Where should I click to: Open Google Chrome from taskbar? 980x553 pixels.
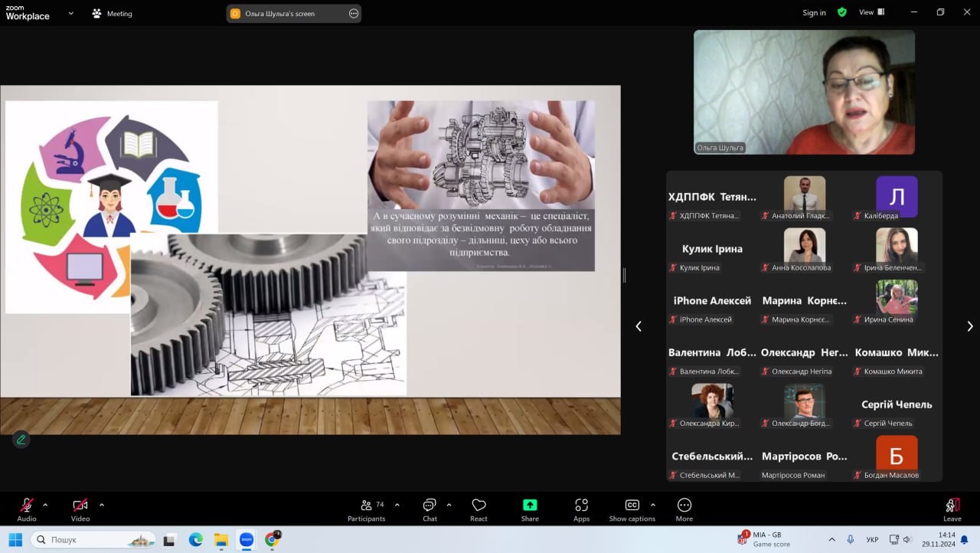(272, 539)
